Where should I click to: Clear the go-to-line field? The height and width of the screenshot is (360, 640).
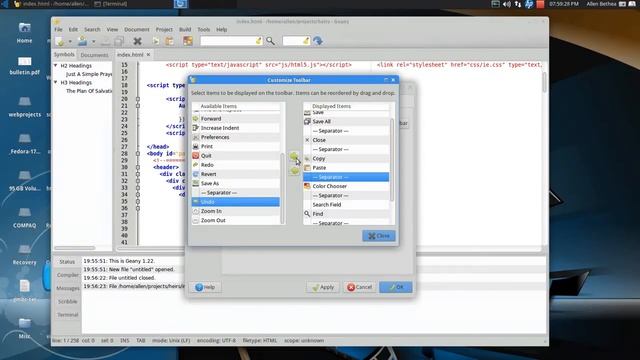[306, 41]
